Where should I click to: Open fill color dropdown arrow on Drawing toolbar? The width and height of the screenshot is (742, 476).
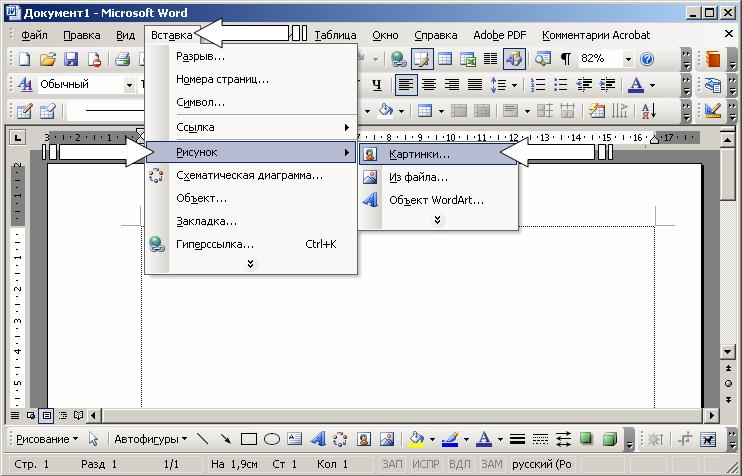[432, 440]
